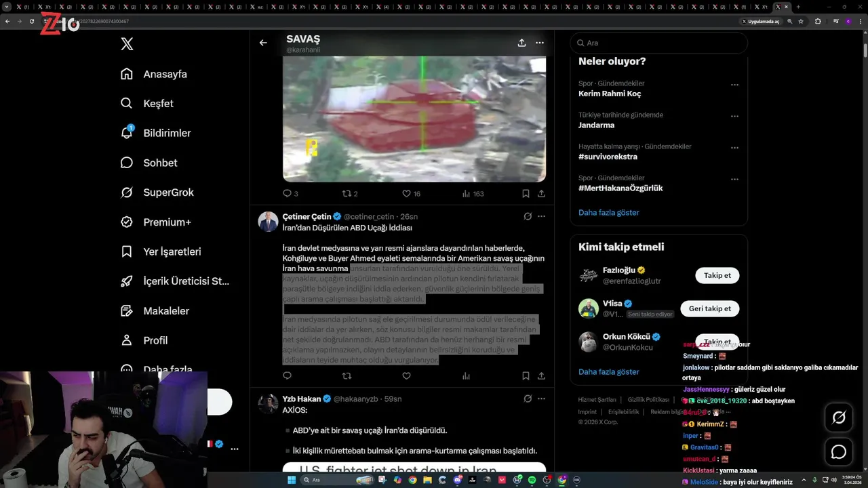The height and width of the screenshot is (488, 868).
Task: Open Hizmet Şartları footer link
Action: coord(597,400)
